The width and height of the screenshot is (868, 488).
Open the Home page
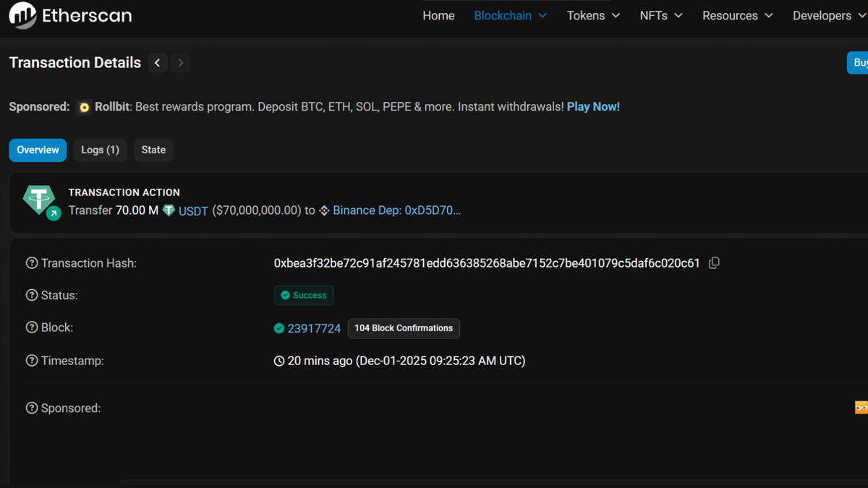[438, 15]
